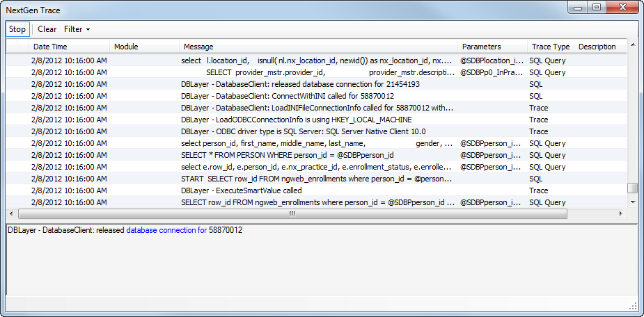Select the 'ODBC driver type is SQL Server' row
This screenshot has height=317, width=644.
[x=317, y=131]
